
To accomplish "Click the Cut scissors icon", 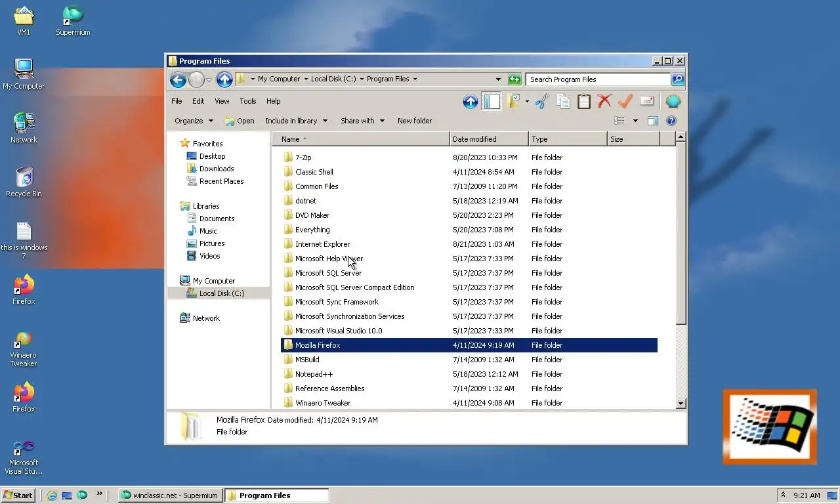I will coord(542,102).
